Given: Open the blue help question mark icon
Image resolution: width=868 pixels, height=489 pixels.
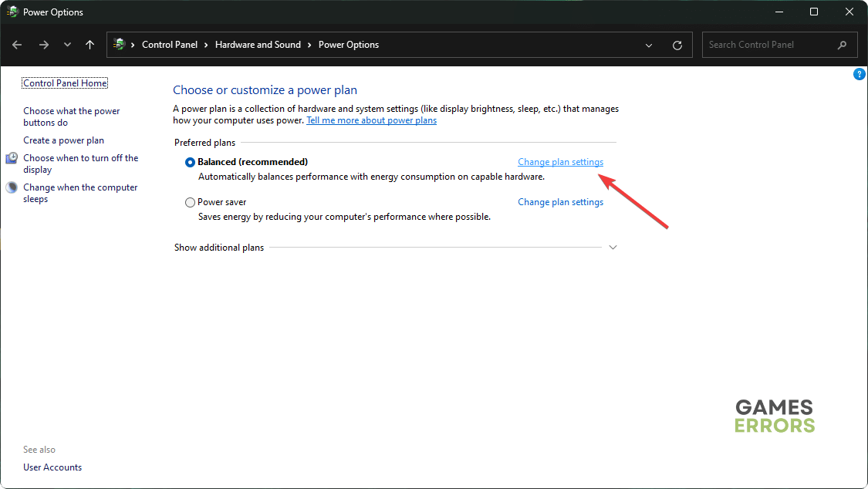Looking at the screenshot, I should (860, 74).
